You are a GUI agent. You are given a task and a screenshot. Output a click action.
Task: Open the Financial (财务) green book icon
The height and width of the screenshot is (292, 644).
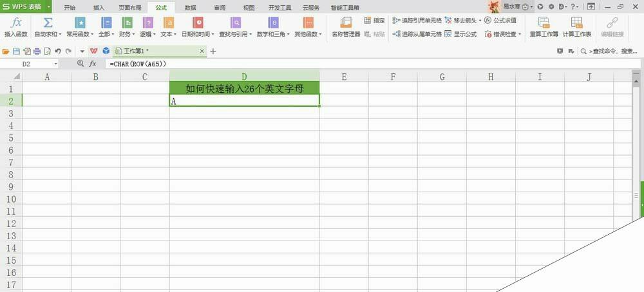pyautogui.click(x=128, y=23)
